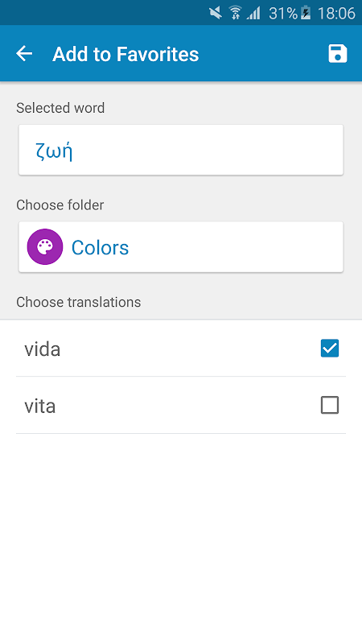
Task: Select the vida translation row
Action: 181,349
